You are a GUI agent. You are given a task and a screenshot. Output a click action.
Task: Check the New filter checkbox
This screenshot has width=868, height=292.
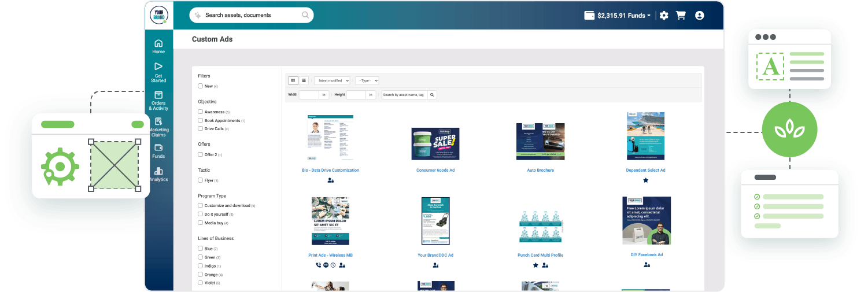point(201,86)
